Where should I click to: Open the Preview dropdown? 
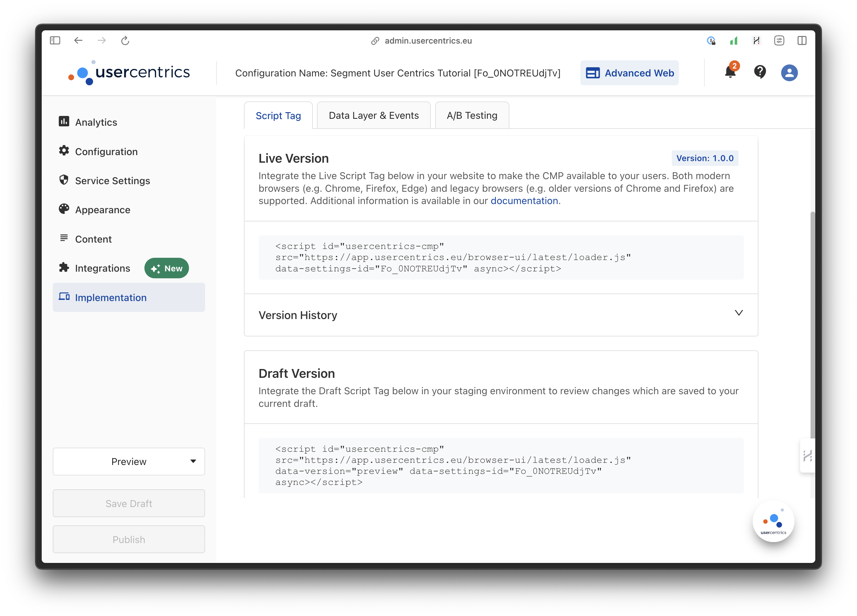(x=129, y=461)
